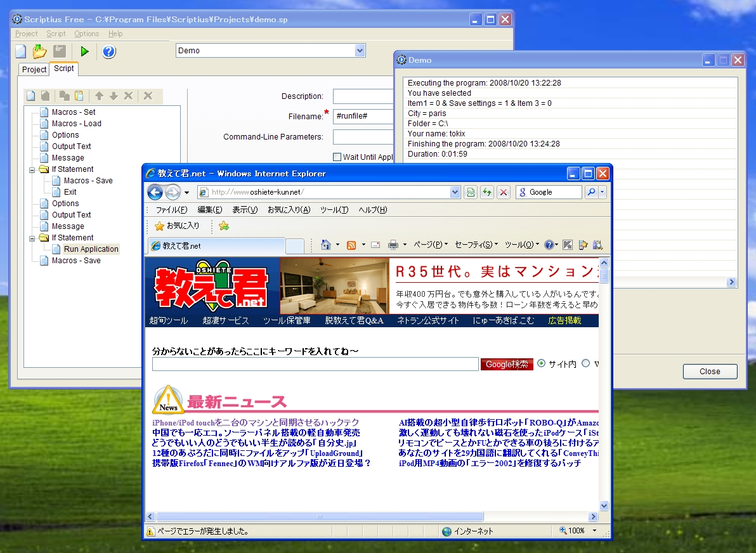Open the ページ(P) dropdown menu
Image resolution: width=756 pixels, height=553 pixels.
click(431, 245)
